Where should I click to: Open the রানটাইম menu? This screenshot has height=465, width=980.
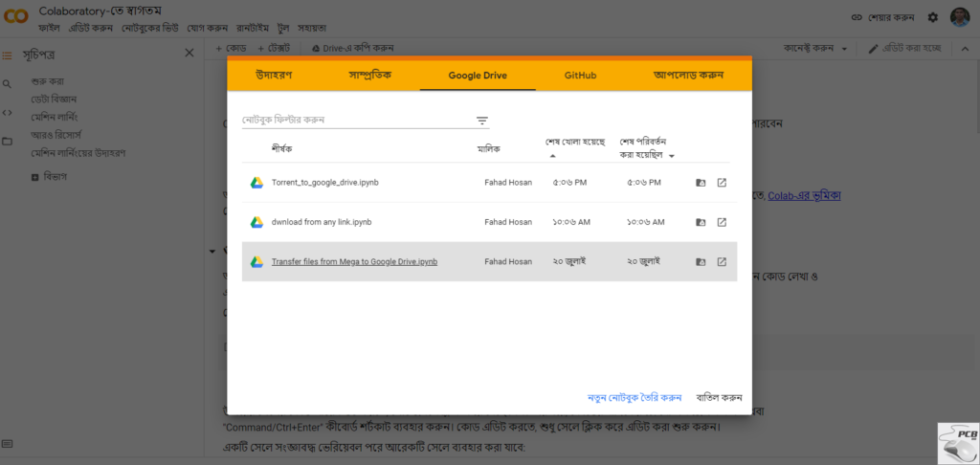pos(253,28)
